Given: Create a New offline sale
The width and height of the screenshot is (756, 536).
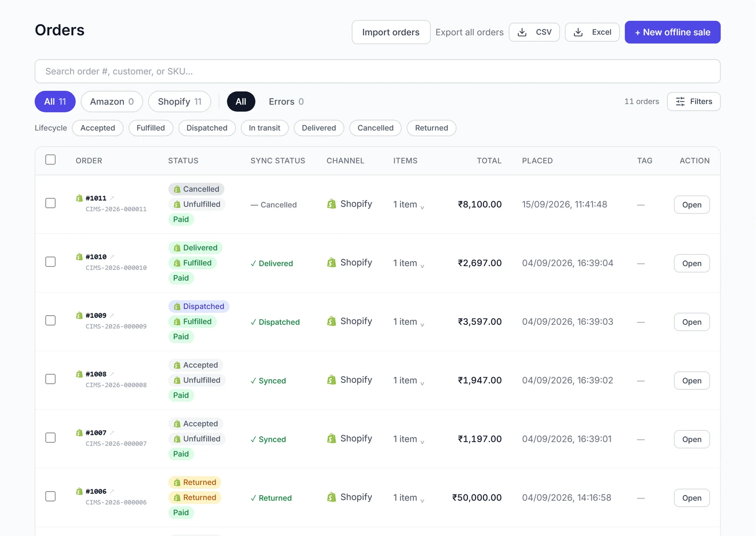Looking at the screenshot, I should tap(672, 32).
